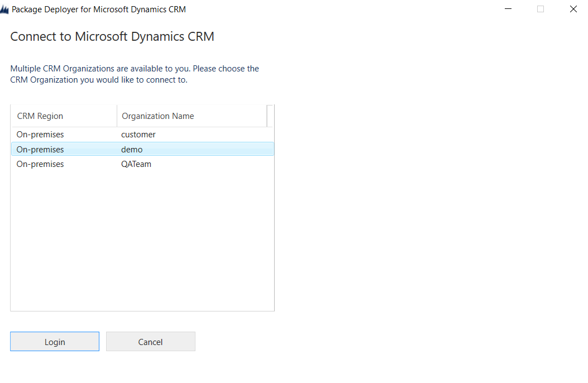This screenshot has height=383, width=588.
Task: Click the Package Deployer icon in title bar
Action: 4,9
